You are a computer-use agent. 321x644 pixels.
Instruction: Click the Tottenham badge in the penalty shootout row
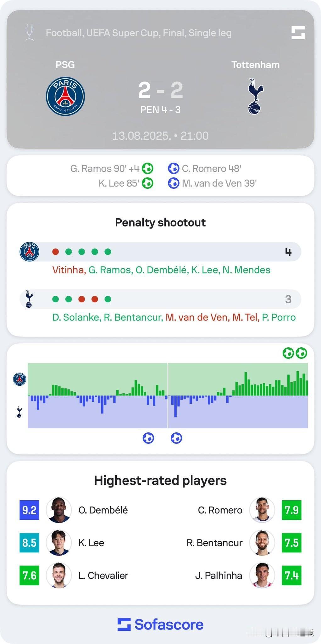click(x=29, y=299)
